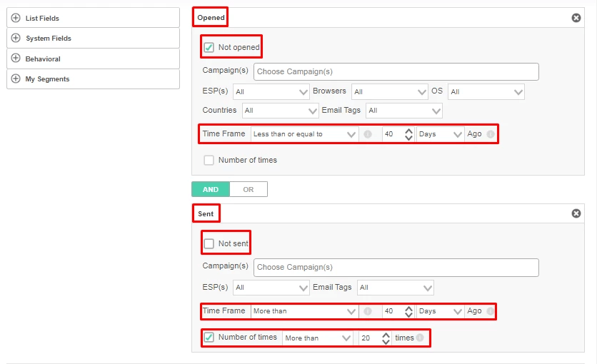Open the OS dropdown
The height and width of the screenshot is (364, 597).
(x=486, y=91)
